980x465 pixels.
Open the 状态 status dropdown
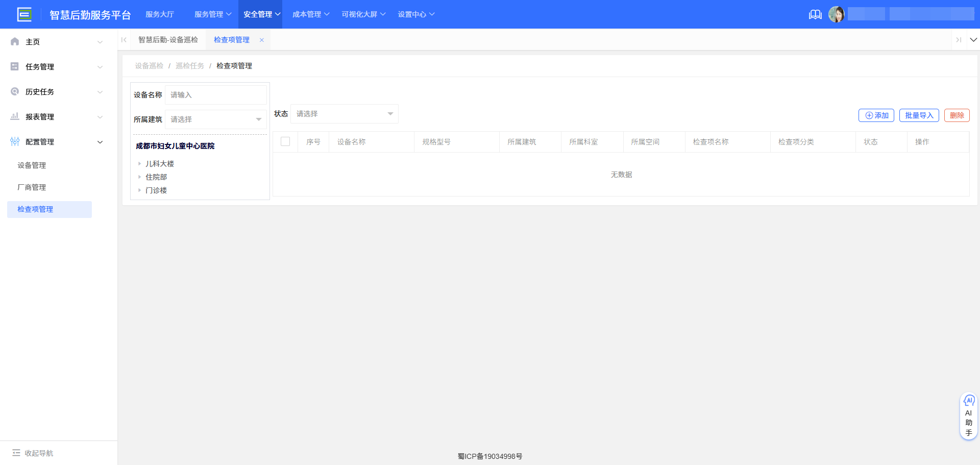(344, 114)
